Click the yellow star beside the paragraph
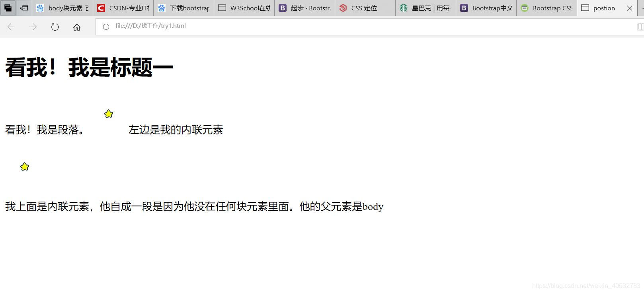 109,114
